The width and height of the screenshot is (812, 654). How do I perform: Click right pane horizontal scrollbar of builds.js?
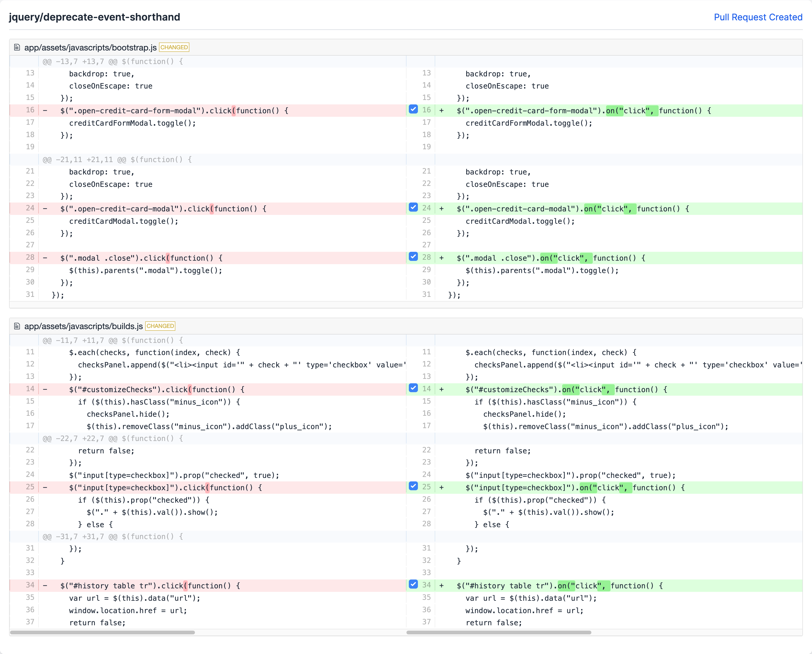point(499,633)
